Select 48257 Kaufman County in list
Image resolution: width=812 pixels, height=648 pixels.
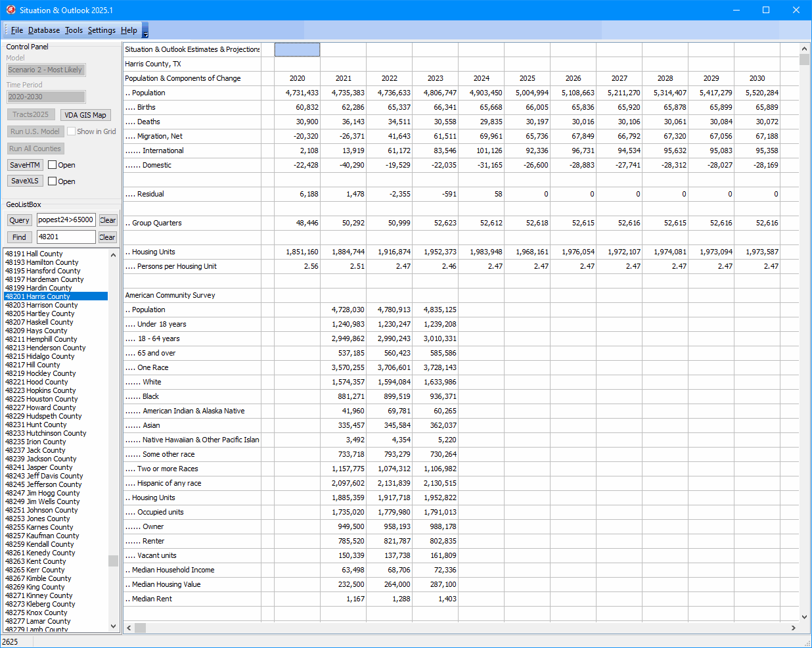tap(56, 536)
